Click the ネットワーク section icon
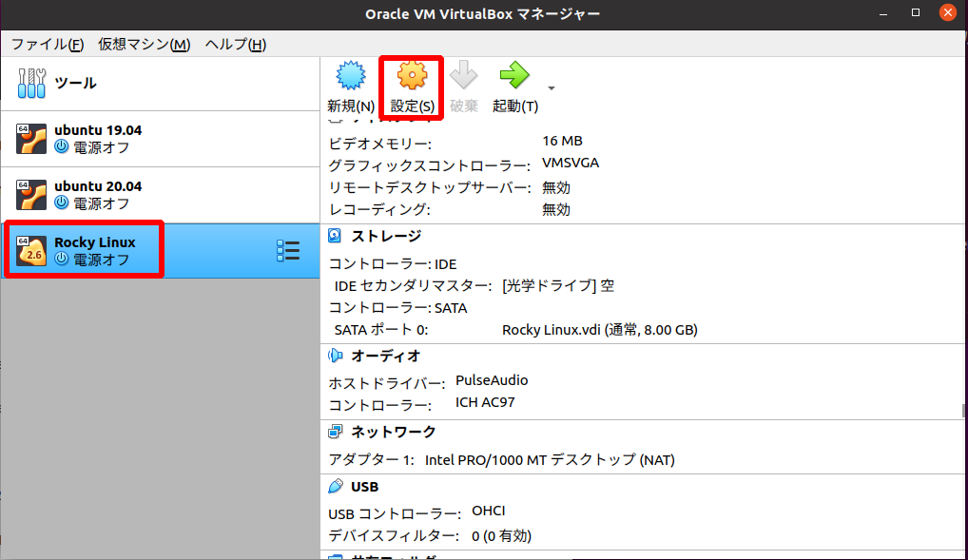 tap(336, 432)
